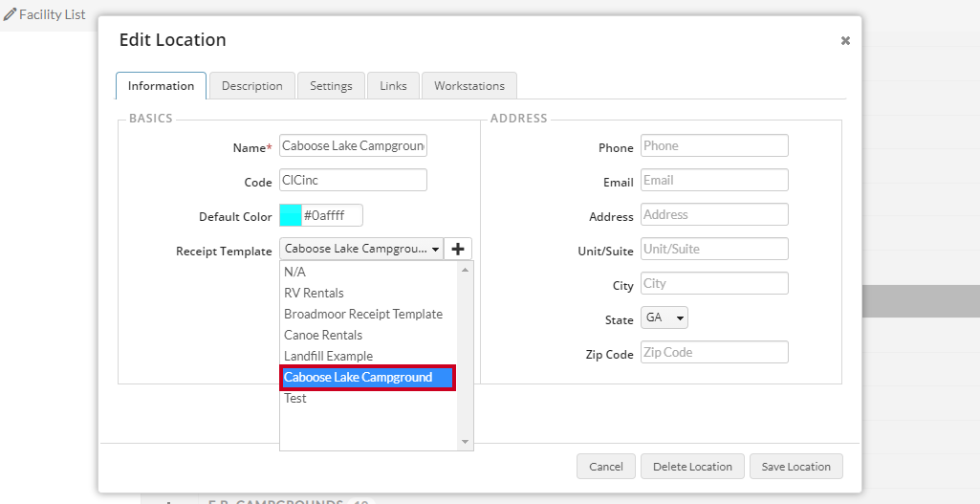Focus the Phone input field
Viewport: 980px width, 504px height.
click(714, 145)
